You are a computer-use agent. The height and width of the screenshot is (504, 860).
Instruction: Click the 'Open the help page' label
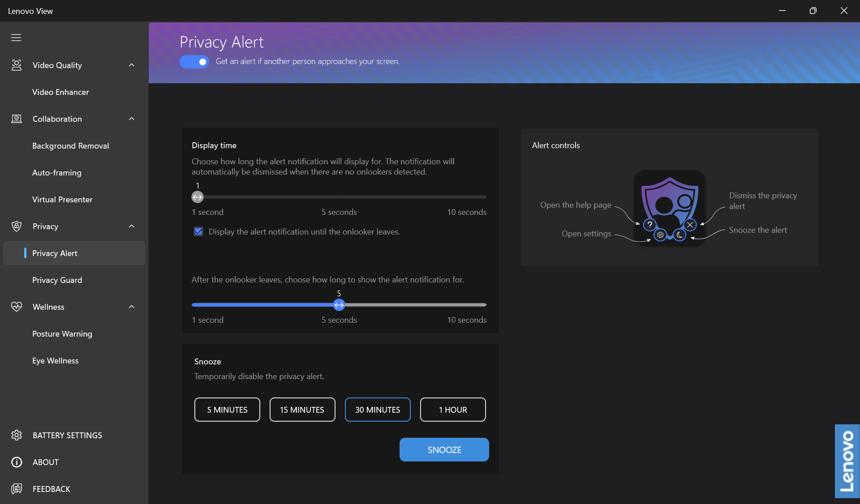click(x=576, y=205)
